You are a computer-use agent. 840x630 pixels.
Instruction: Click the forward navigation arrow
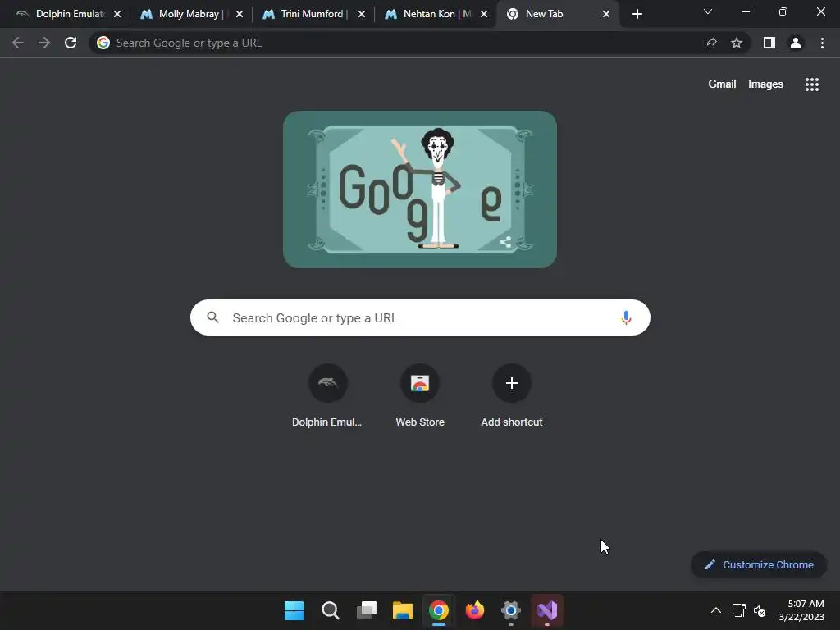coord(44,43)
